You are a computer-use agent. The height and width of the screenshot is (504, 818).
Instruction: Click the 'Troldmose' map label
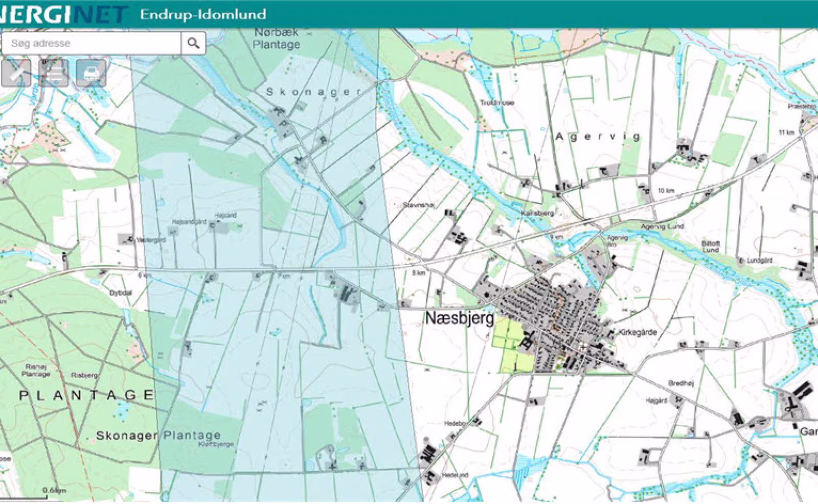(x=497, y=103)
